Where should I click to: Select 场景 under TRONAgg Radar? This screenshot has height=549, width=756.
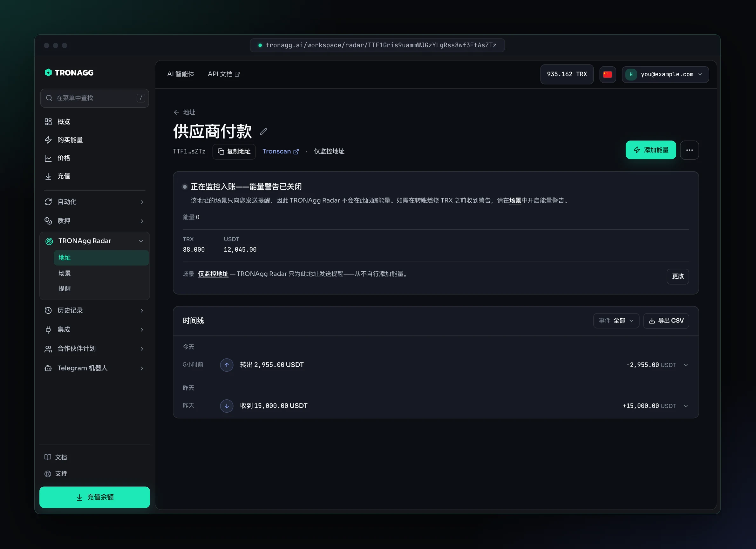click(x=101, y=273)
